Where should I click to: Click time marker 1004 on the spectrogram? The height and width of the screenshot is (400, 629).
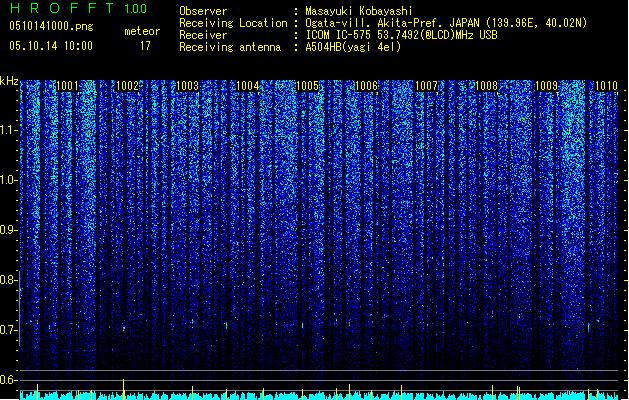point(248,86)
